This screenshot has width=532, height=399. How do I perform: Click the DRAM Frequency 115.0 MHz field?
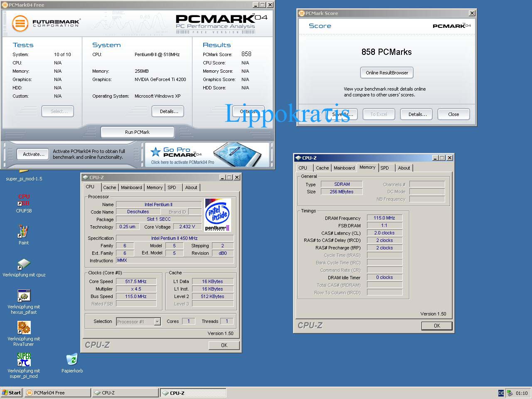point(384,218)
